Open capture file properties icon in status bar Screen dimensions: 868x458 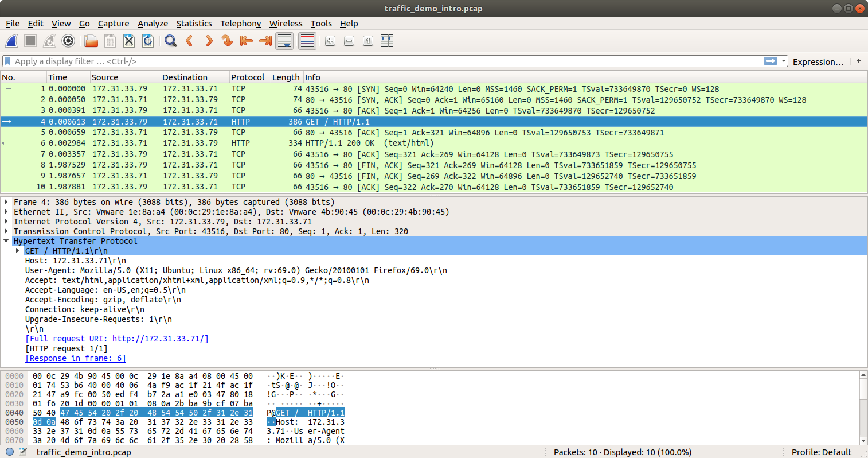(23, 452)
